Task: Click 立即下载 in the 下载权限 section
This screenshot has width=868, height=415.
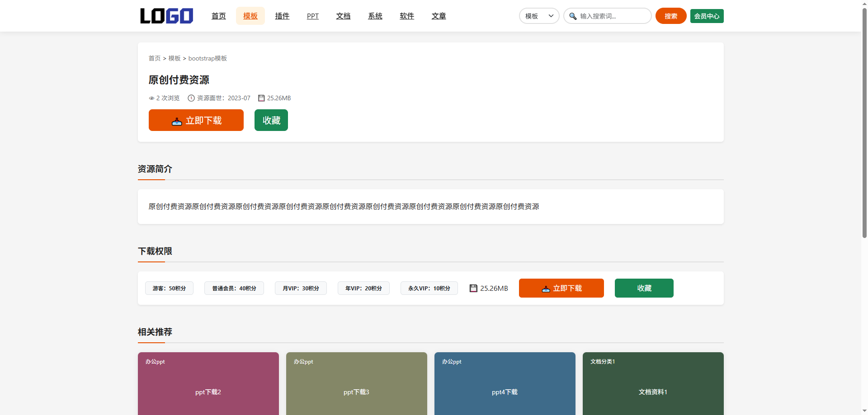Action: pos(561,288)
